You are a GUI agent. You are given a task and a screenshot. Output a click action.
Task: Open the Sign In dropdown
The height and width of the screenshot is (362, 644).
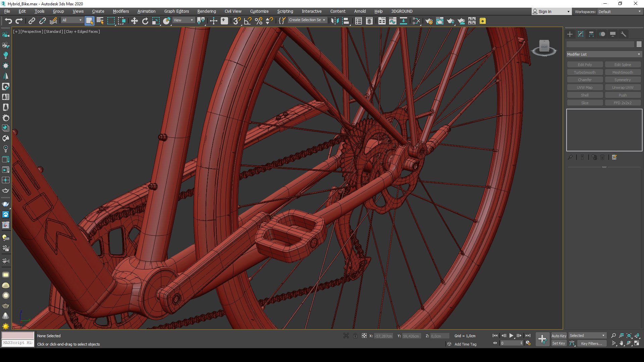tap(551, 11)
